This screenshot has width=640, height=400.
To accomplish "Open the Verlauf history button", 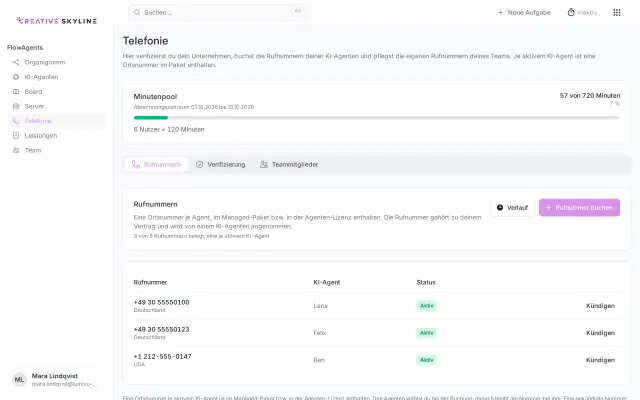I will coord(513,208).
